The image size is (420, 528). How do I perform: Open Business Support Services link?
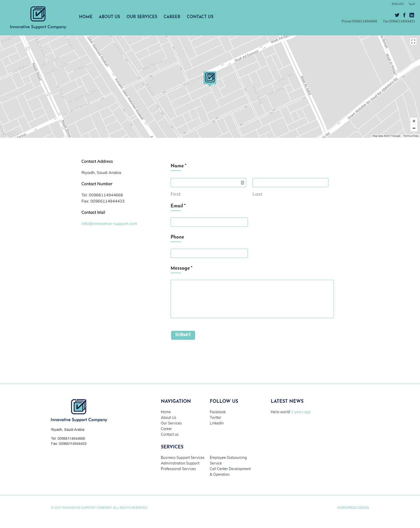click(x=182, y=458)
